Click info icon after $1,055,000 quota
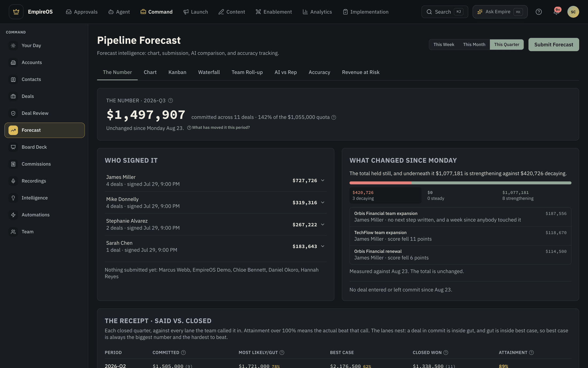Viewport: 588px width, 368px height. [334, 117]
